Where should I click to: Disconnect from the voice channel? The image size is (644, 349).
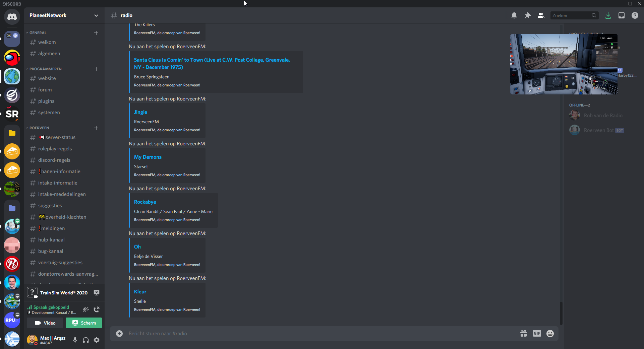point(97,309)
